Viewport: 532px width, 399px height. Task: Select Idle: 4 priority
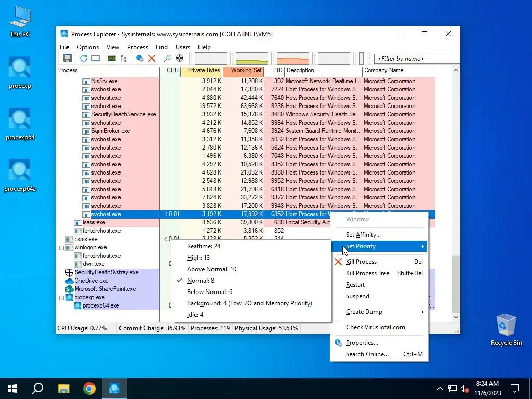[x=251, y=315]
